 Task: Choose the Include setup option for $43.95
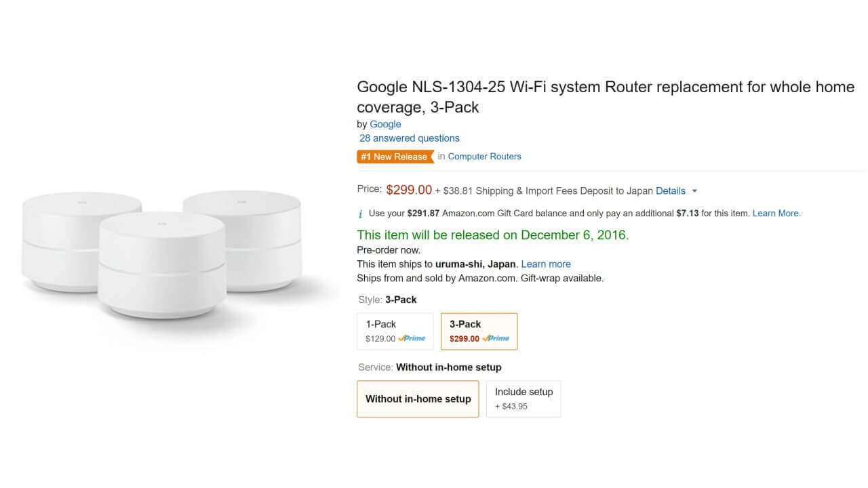click(524, 399)
